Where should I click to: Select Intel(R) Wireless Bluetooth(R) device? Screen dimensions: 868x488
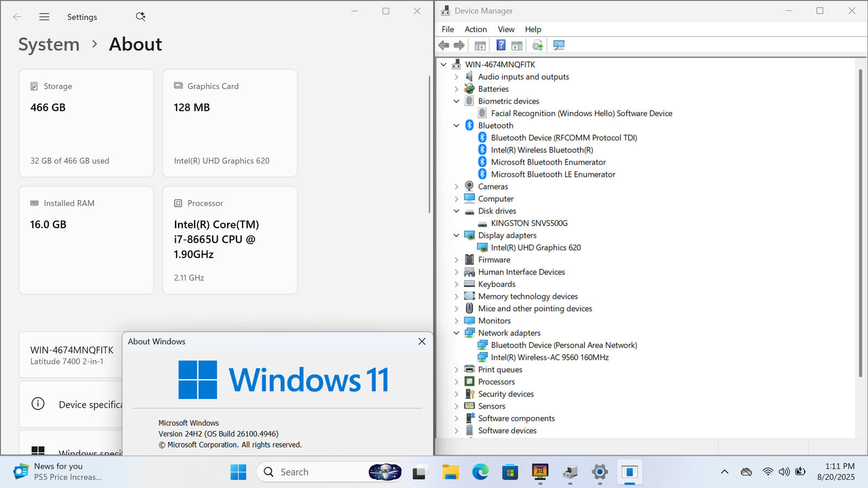(x=542, y=150)
